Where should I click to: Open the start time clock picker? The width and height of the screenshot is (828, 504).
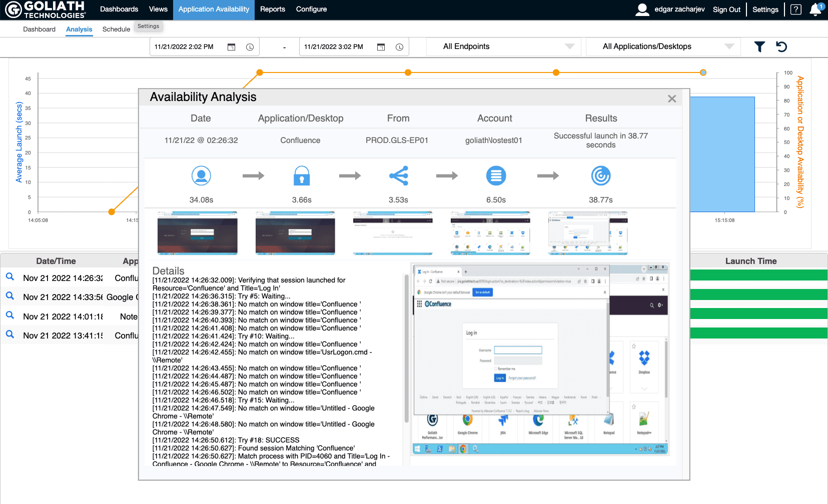tap(250, 47)
